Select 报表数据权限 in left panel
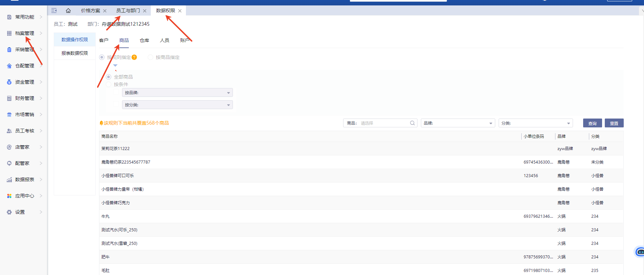This screenshot has height=275, width=644. [75, 53]
